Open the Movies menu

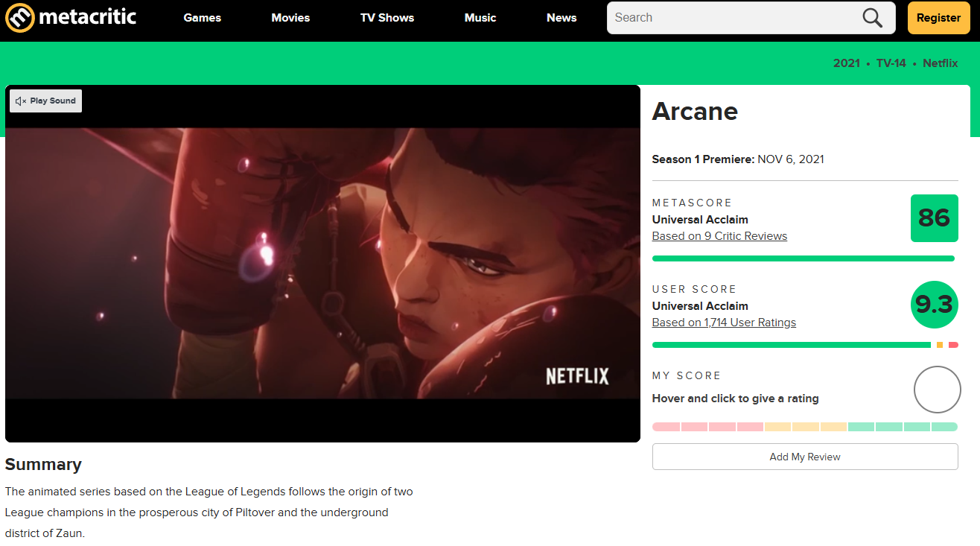[x=290, y=18]
